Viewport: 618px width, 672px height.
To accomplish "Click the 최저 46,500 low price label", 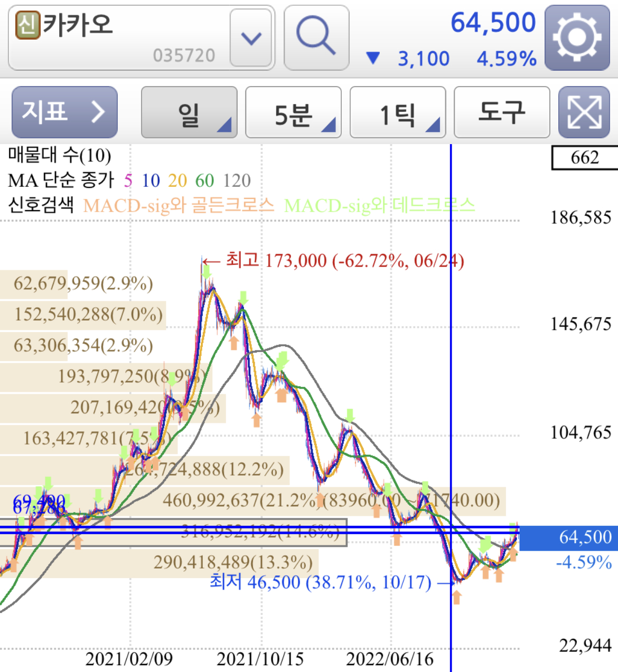I will (x=320, y=582).
